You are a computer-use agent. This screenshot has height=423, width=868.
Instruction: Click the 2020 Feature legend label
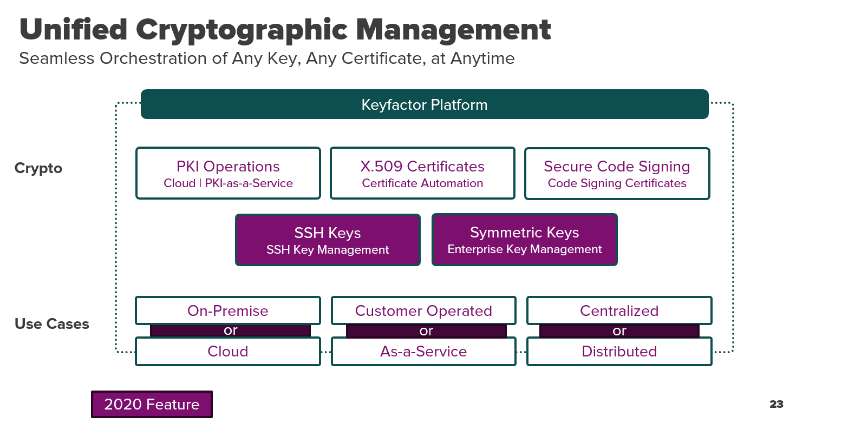tap(152, 404)
